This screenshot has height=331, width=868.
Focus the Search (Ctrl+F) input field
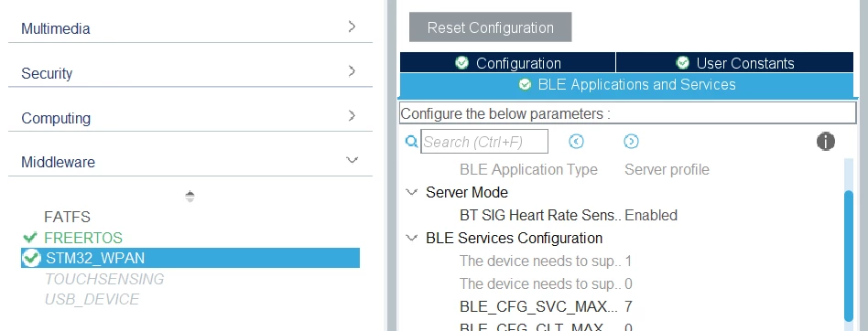click(484, 142)
